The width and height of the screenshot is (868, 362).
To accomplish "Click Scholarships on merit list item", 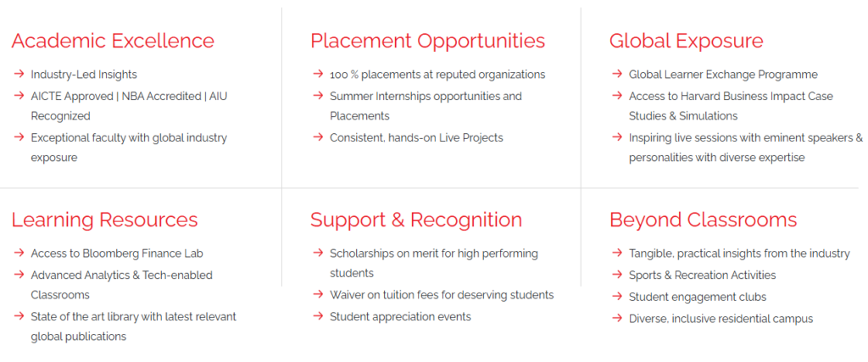I will (x=434, y=263).
